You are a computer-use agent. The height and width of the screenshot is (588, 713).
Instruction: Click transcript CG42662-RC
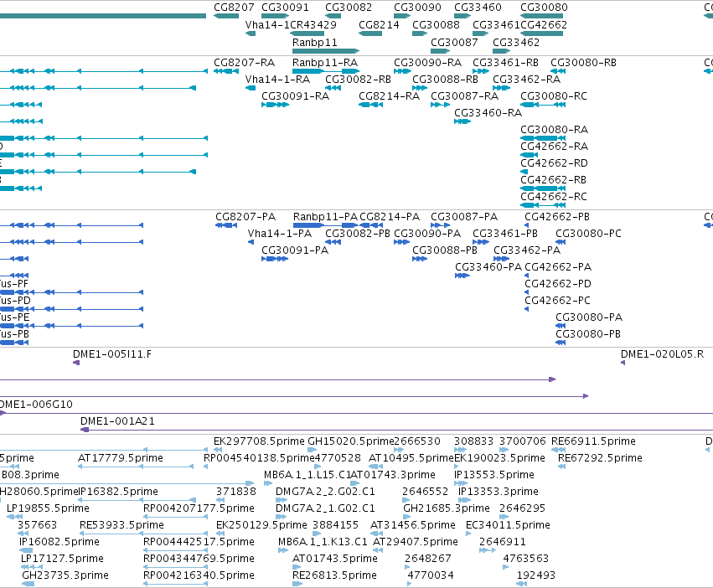tap(543, 205)
